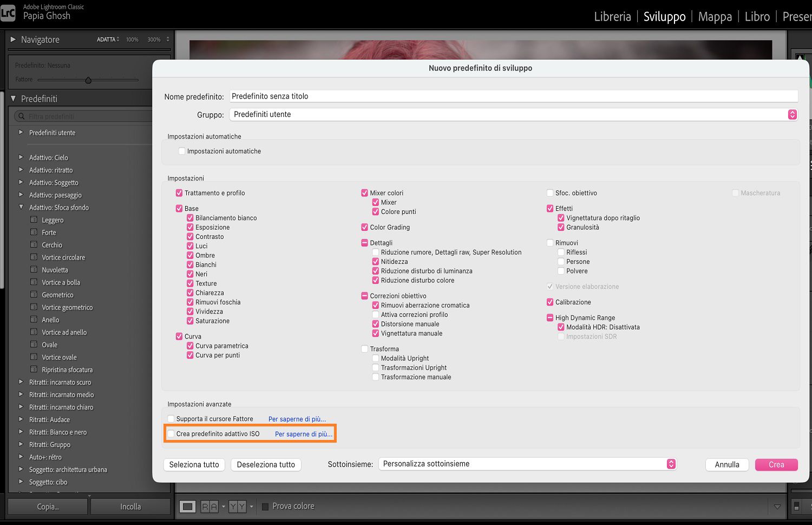Set Navigator zoom to 100%
The height and width of the screenshot is (525, 812).
pos(132,40)
